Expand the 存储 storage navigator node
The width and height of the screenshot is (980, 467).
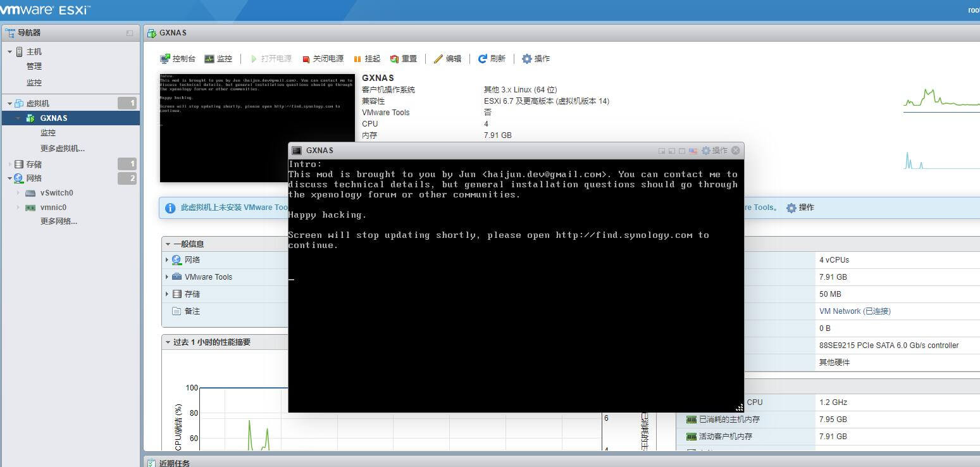tap(10, 165)
